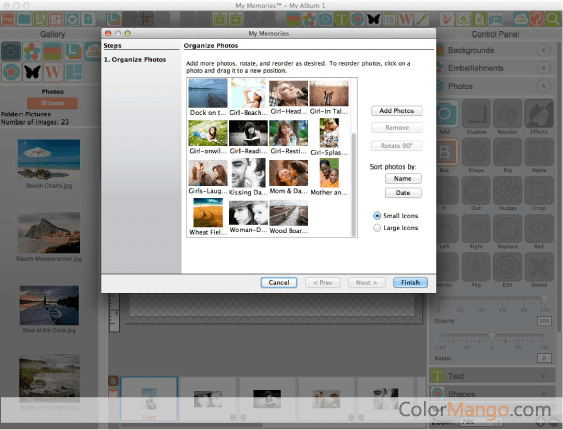Image resolution: width=563 pixels, height=430 pixels.
Task: Click the Crop icon in Control Panel
Action: [x=539, y=191]
